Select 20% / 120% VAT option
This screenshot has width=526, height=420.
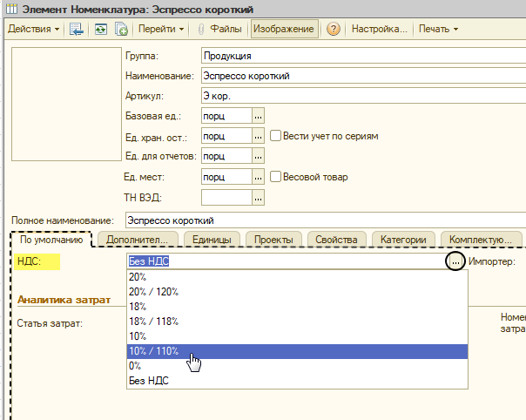point(297,292)
